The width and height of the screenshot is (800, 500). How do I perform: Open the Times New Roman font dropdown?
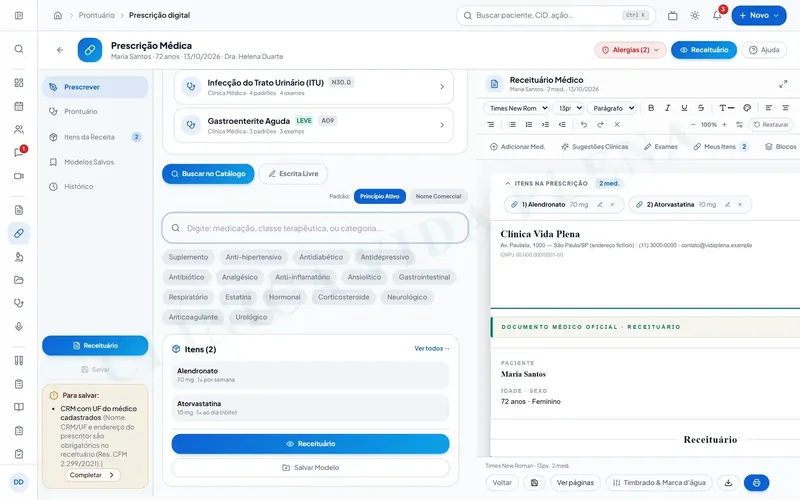pos(516,108)
